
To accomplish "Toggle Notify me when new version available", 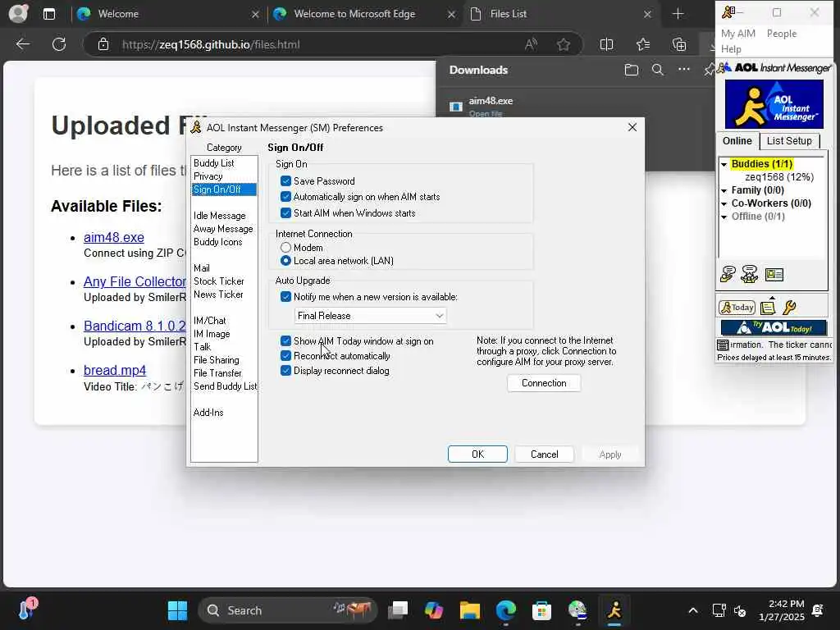I will click(285, 297).
